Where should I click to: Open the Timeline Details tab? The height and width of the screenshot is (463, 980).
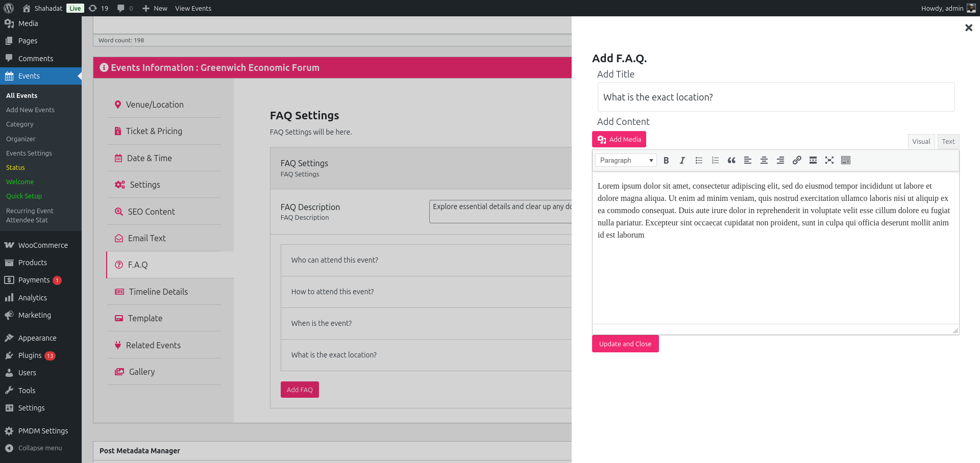pos(164,292)
